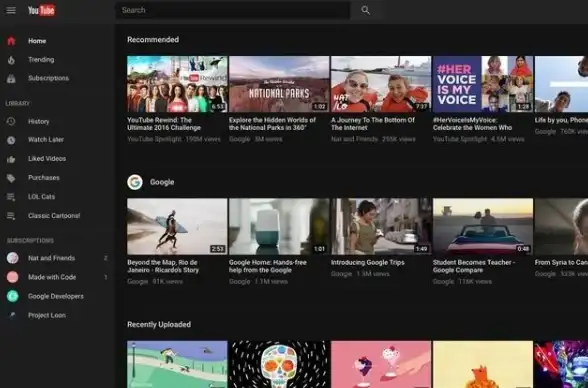Viewport: 588px width, 388px height.
Task: Open title 'Google Home: Hands-free help'
Action: click(268, 266)
